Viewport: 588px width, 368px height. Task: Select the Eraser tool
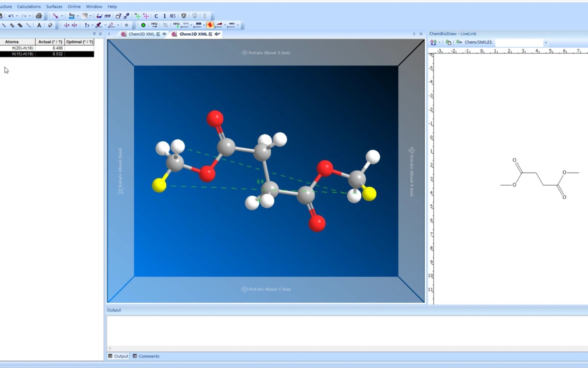click(x=50, y=25)
